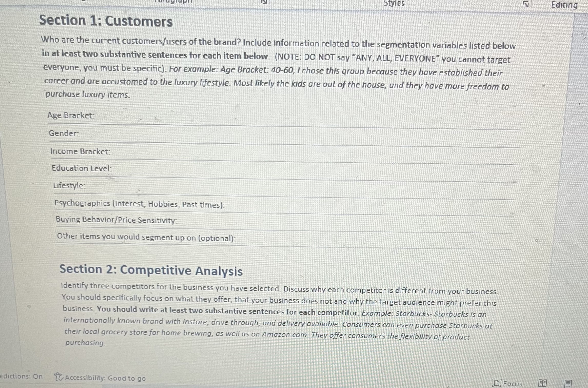Open the Paragraph settings dialog launcher

click(264, 3)
